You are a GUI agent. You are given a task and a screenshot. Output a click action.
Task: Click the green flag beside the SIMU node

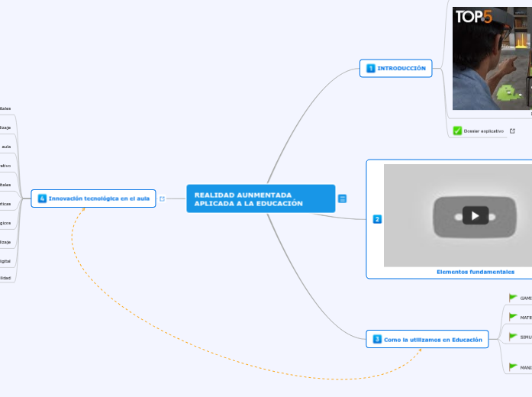(513, 336)
